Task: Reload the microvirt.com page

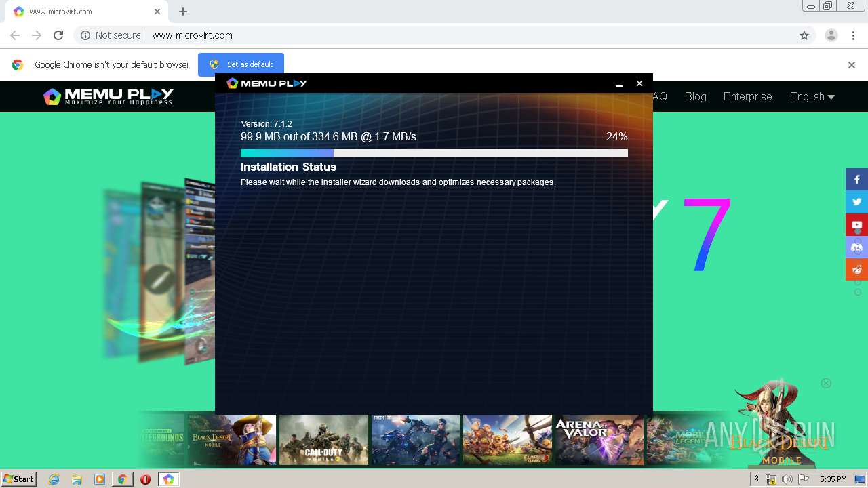Action: click(x=58, y=35)
